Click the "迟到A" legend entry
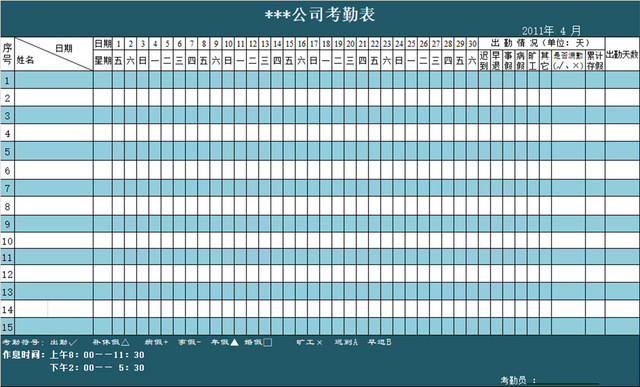 pyautogui.click(x=346, y=343)
